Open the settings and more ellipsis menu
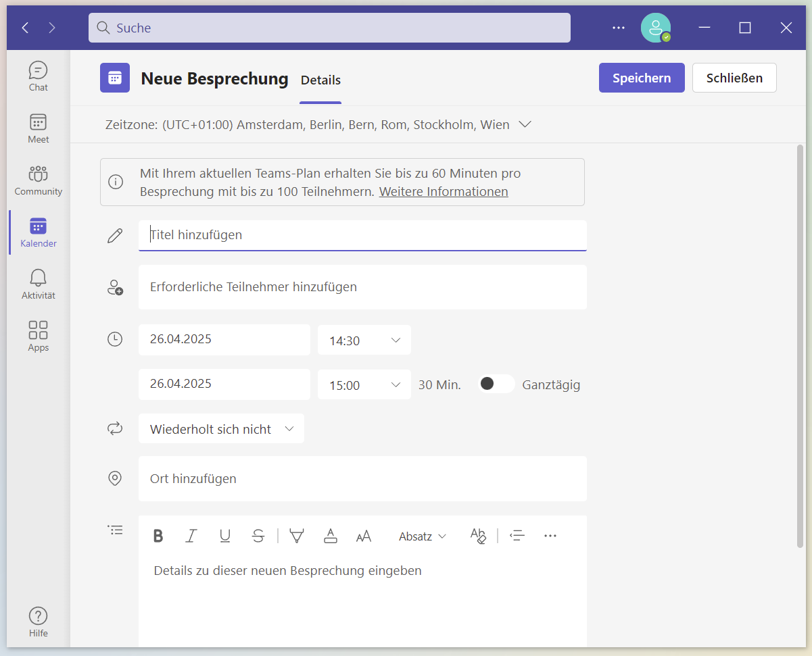The height and width of the screenshot is (656, 812). click(619, 28)
